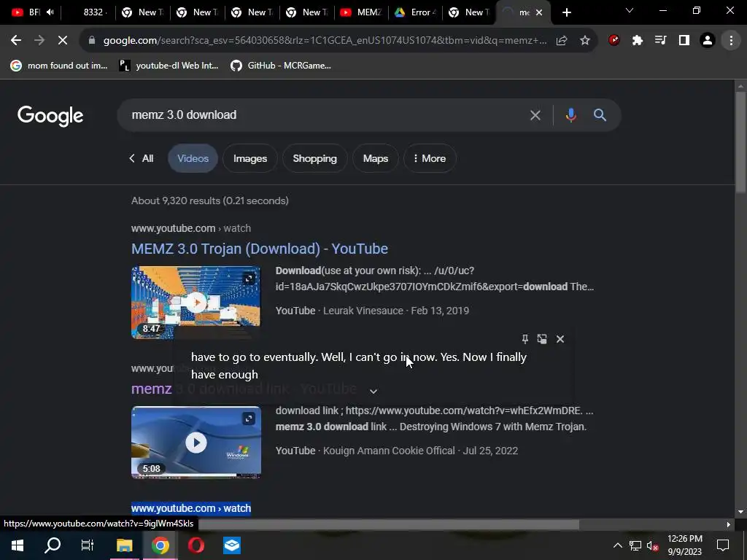Click the address bar URL
The image size is (747, 560).
pos(325,41)
